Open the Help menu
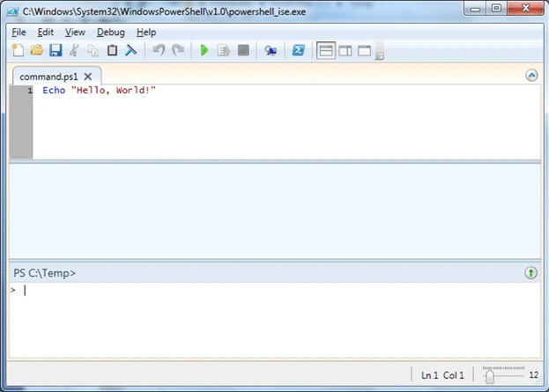The height and width of the screenshot is (392, 549). click(146, 33)
